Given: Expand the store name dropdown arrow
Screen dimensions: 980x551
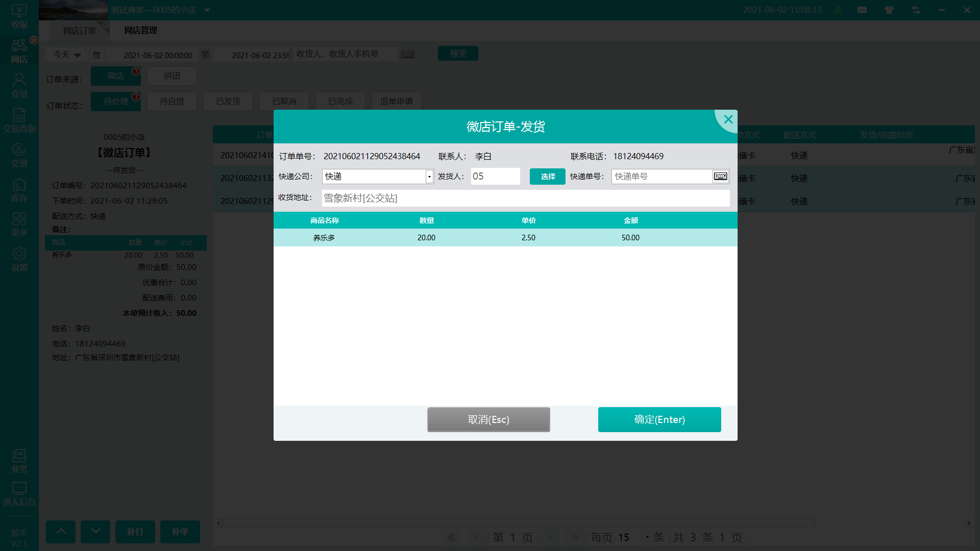Looking at the screenshot, I should coord(207,10).
